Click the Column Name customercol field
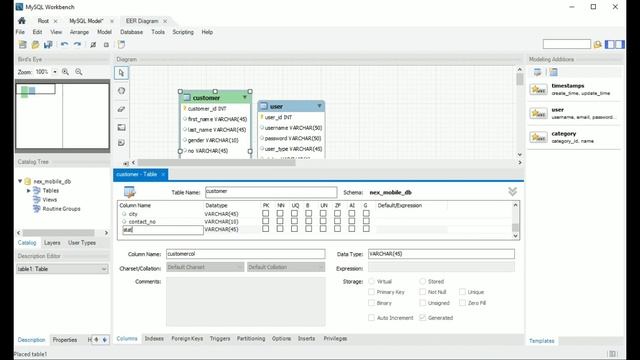The height and width of the screenshot is (360, 640). (245, 254)
